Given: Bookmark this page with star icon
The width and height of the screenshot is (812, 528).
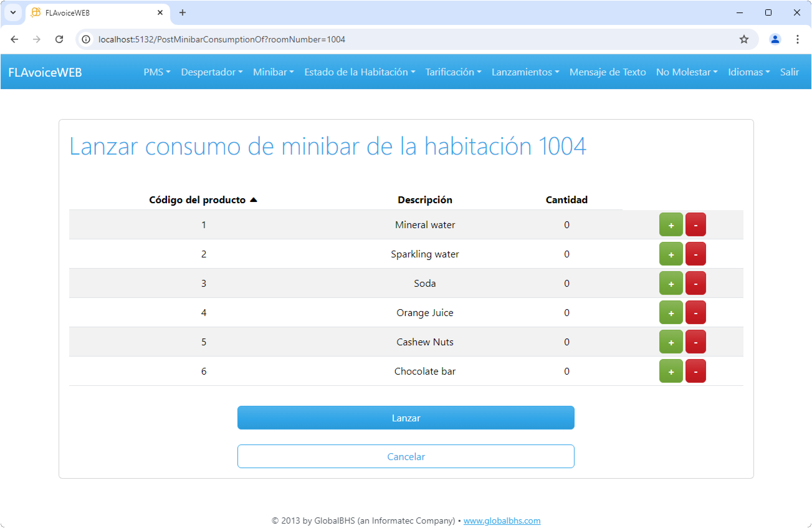Looking at the screenshot, I should (x=744, y=39).
